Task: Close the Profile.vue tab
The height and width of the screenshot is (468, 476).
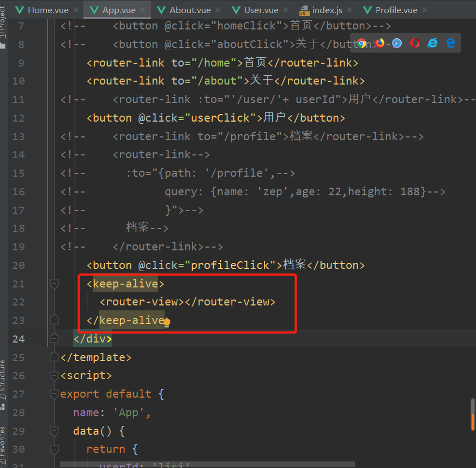Action: [425, 10]
